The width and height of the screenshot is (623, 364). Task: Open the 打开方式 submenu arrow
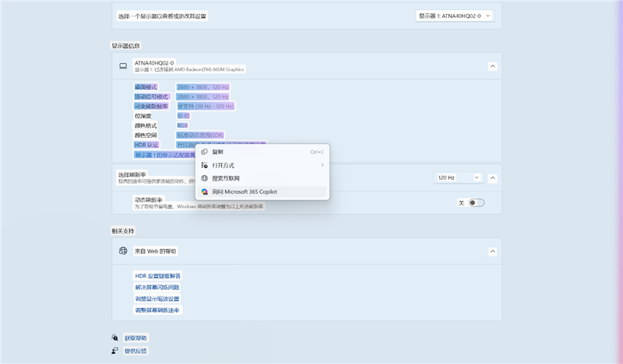click(322, 165)
